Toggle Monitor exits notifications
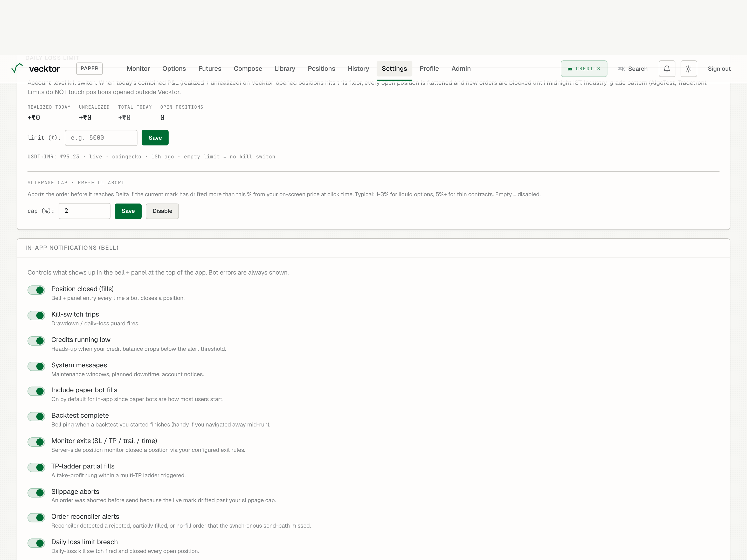The width and height of the screenshot is (747, 560). [x=36, y=442]
